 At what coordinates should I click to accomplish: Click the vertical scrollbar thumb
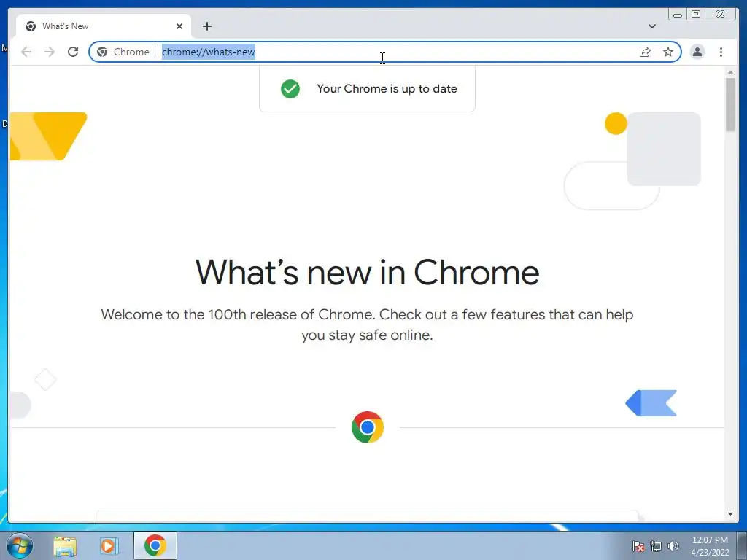tap(730, 104)
